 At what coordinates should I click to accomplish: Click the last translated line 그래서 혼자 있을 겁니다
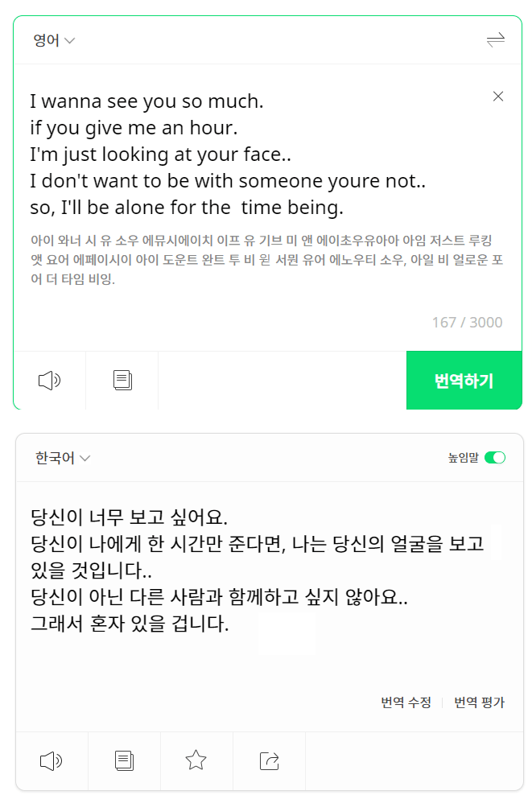(x=130, y=624)
